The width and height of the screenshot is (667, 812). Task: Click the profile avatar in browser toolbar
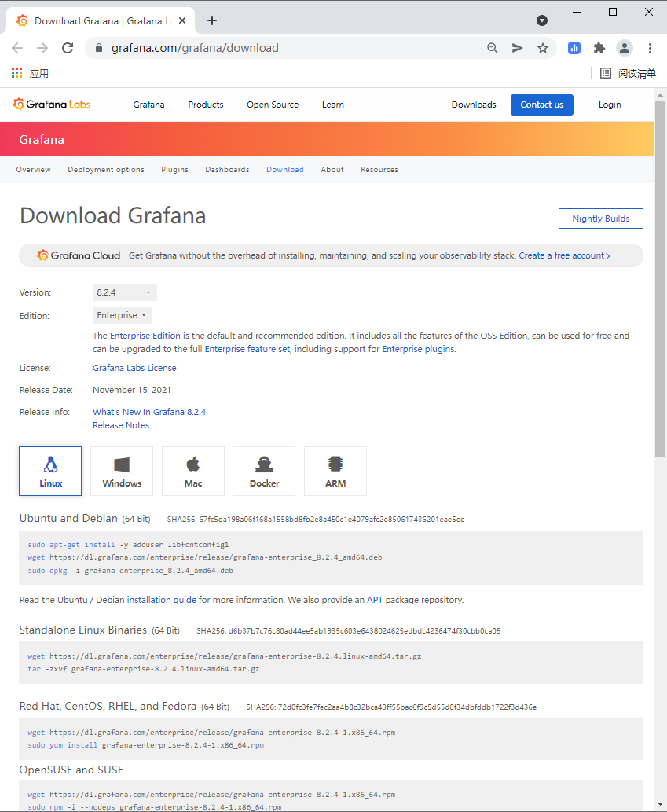click(x=624, y=48)
